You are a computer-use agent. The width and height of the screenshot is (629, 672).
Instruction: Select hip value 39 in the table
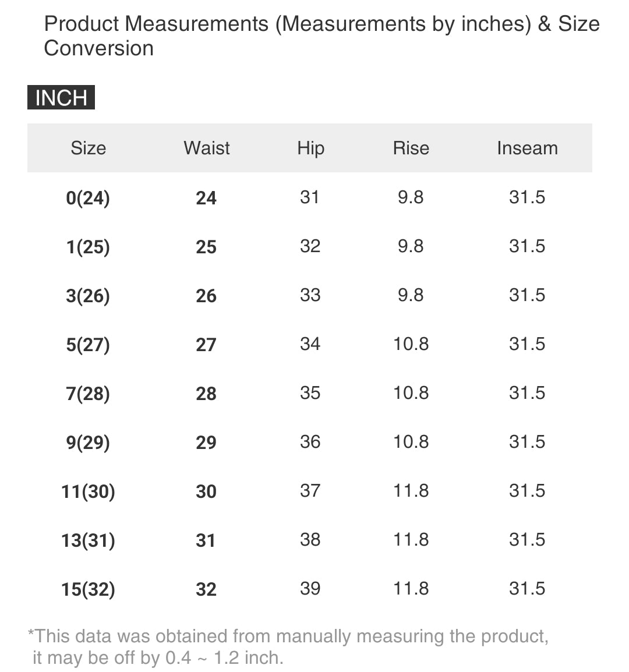pos(310,588)
